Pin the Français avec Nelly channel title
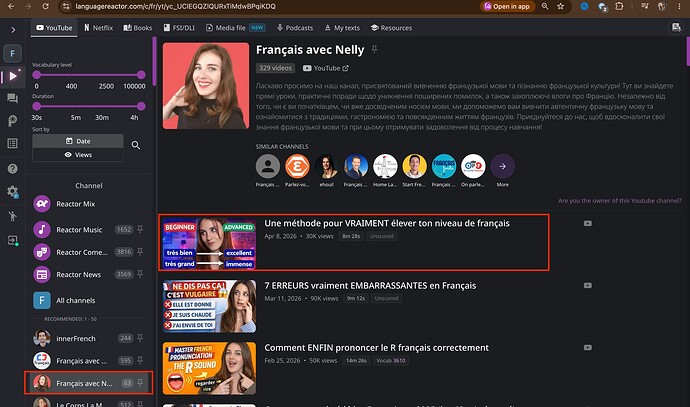 point(374,49)
